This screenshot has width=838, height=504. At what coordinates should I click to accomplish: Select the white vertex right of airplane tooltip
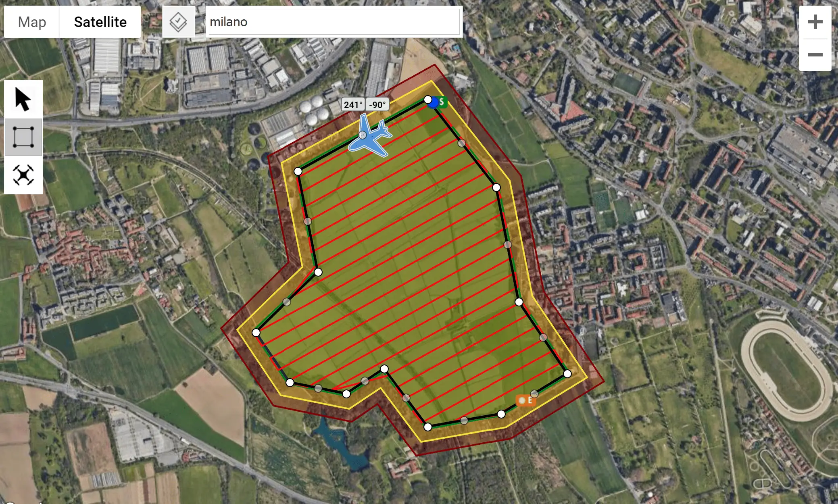click(x=428, y=100)
